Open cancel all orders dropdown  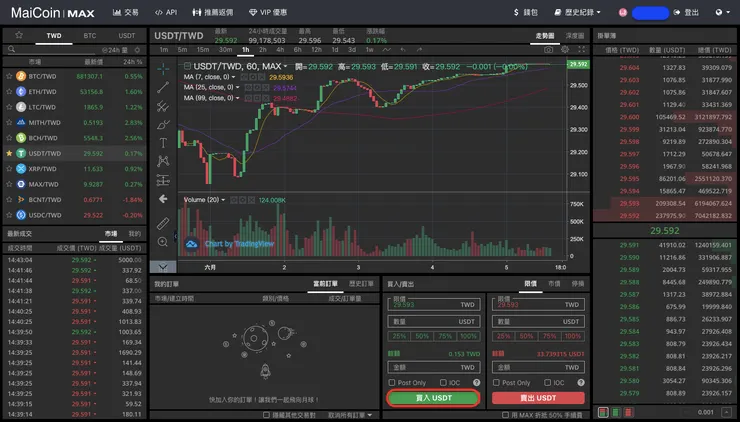350,415
